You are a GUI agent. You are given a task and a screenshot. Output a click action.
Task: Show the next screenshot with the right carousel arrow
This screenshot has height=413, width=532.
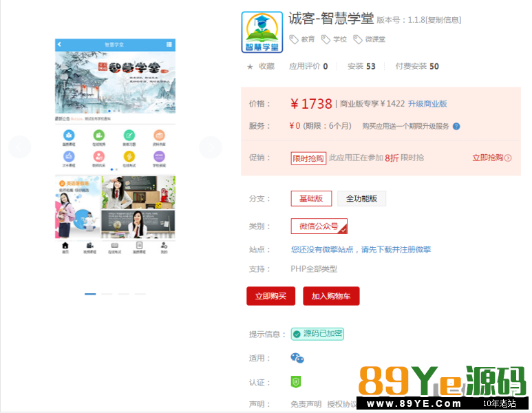click(211, 147)
